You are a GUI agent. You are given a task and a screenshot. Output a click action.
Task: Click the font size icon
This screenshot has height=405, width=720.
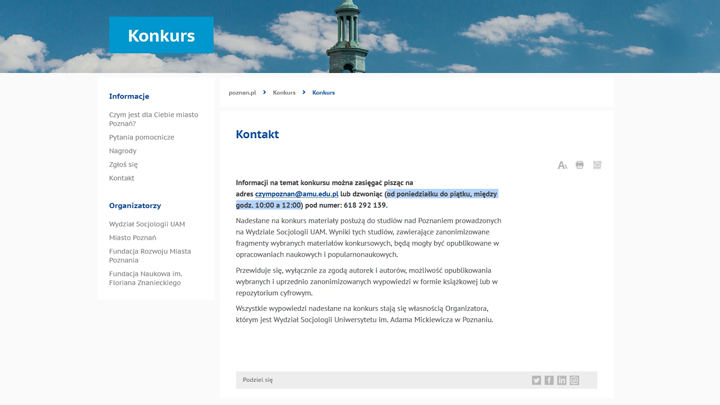coord(562,165)
